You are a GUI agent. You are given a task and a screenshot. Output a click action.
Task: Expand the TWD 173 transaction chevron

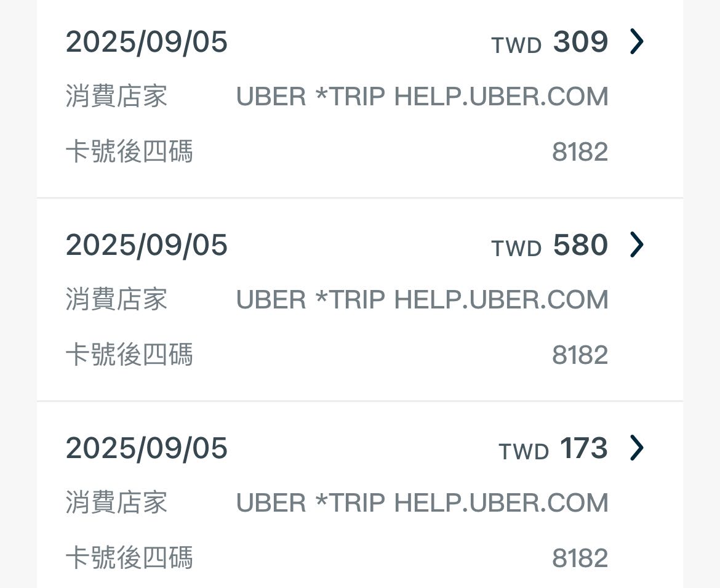click(x=636, y=448)
